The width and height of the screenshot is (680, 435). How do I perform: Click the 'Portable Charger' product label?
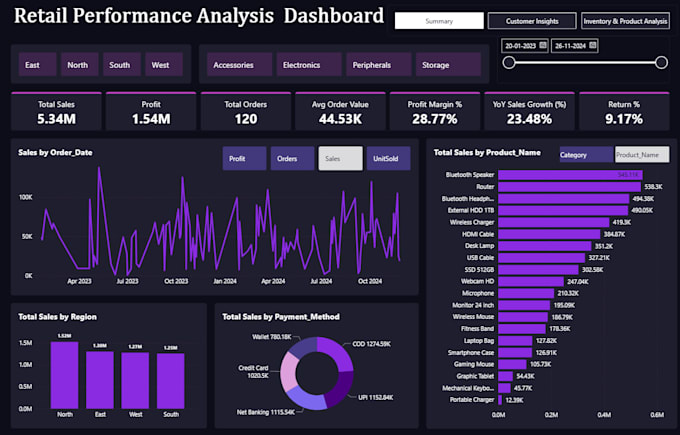[472, 400]
